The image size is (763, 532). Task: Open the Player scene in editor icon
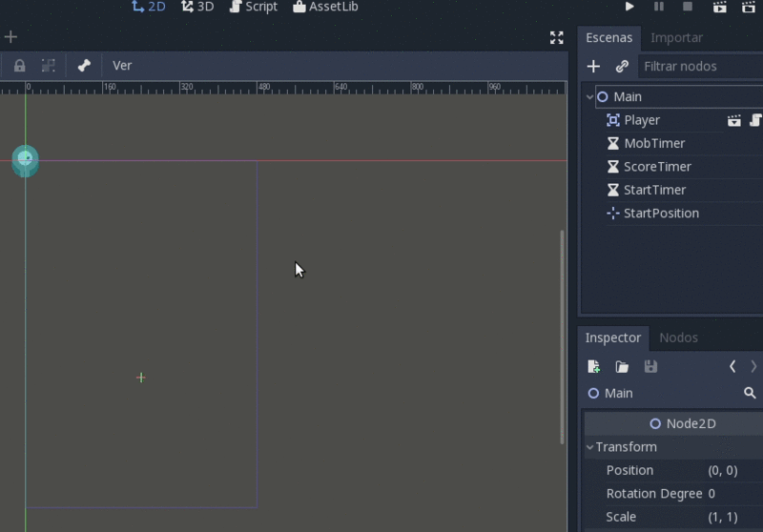point(733,120)
